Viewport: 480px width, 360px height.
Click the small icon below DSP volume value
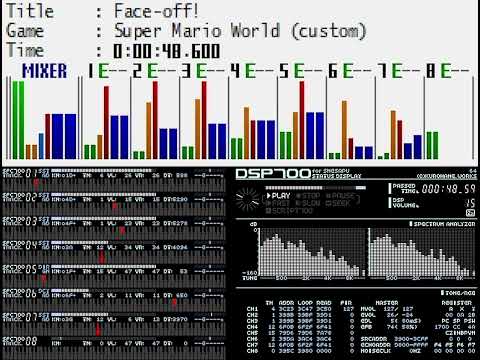(x=470, y=213)
